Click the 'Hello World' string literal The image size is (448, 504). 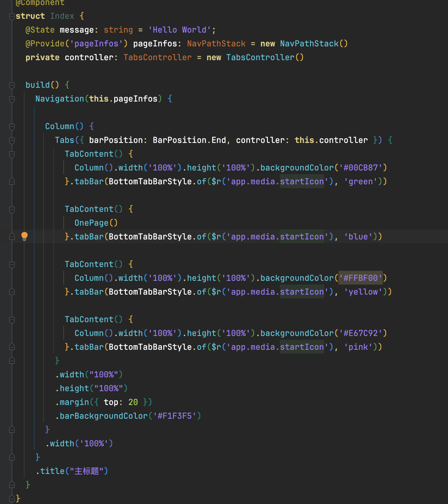179,30
